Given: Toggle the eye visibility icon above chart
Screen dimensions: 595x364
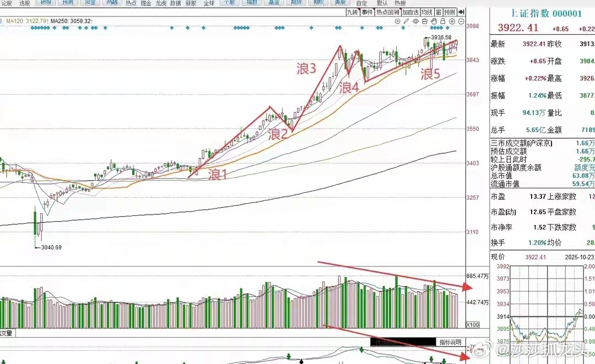Looking at the screenshot, I should click(415, 21).
